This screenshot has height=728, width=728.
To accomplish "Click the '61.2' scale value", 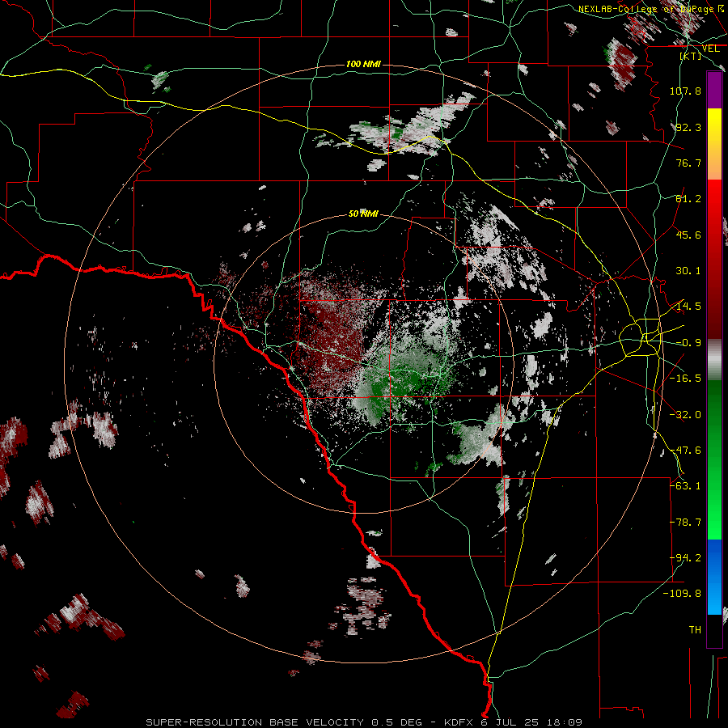I will pyautogui.click(x=688, y=199).
